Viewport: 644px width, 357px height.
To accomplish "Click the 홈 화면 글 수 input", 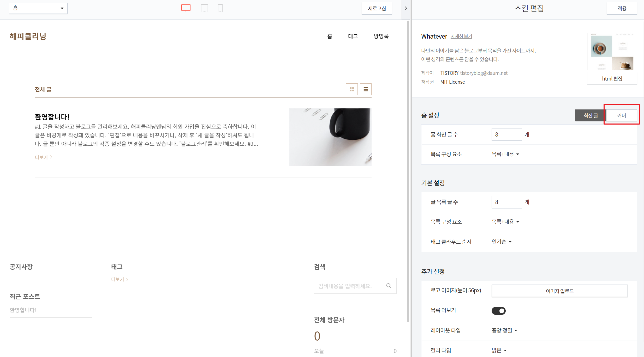I will (506, 134).
